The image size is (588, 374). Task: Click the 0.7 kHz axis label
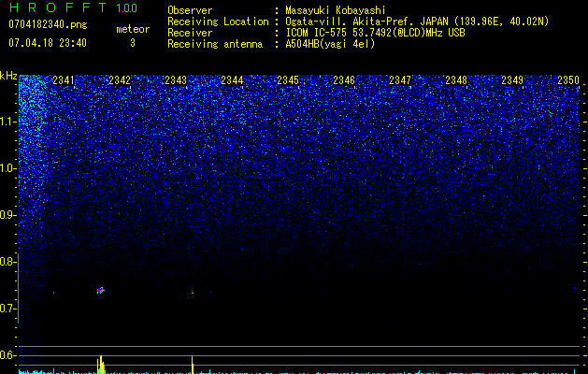(x=8, y=309)
